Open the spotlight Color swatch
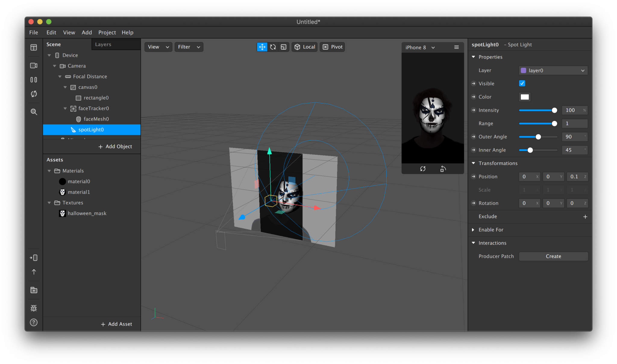Image resolution: width=617 pixels, height=364 pixels. tap(525, 97)
